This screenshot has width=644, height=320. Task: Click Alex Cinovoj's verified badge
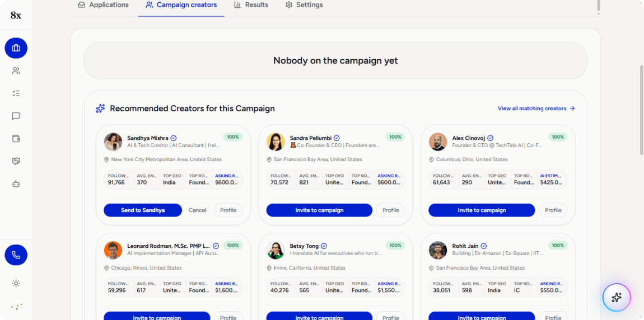(491, 138)
